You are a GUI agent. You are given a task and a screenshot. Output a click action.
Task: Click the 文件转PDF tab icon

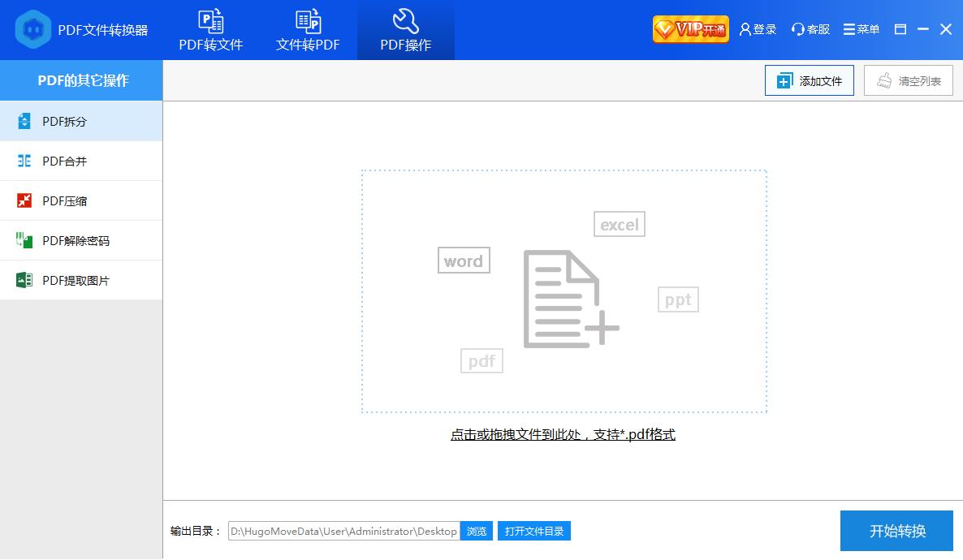(x=308, y=21)
